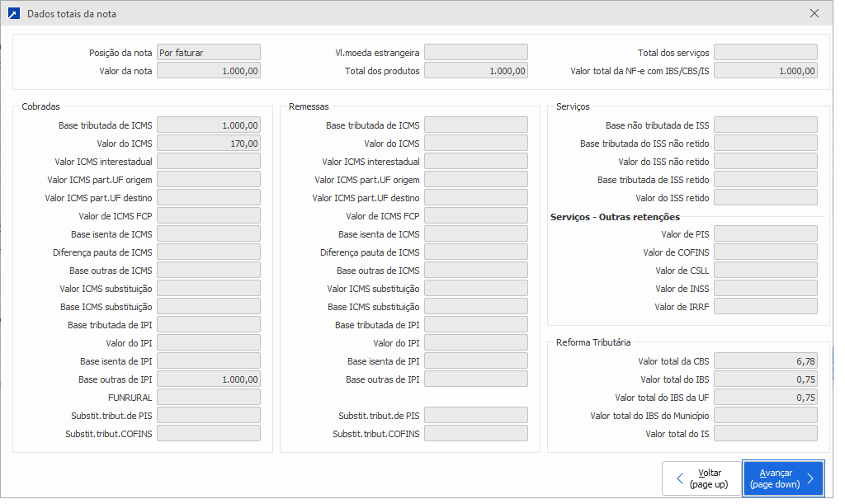845x504 pixels.
Task: Click the Total dos serviços field
Action: click(x=765, y=53)
